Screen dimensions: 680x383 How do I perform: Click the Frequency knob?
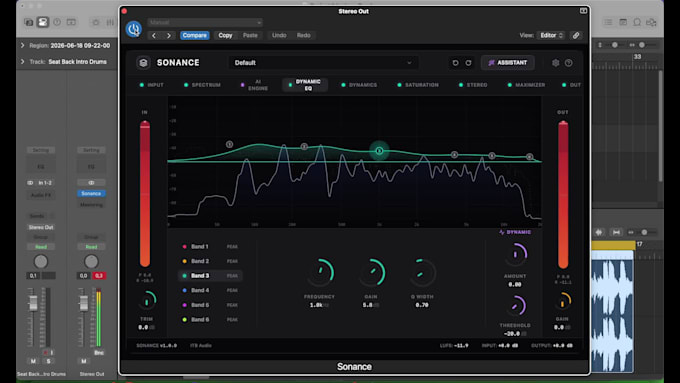[320, 272]
